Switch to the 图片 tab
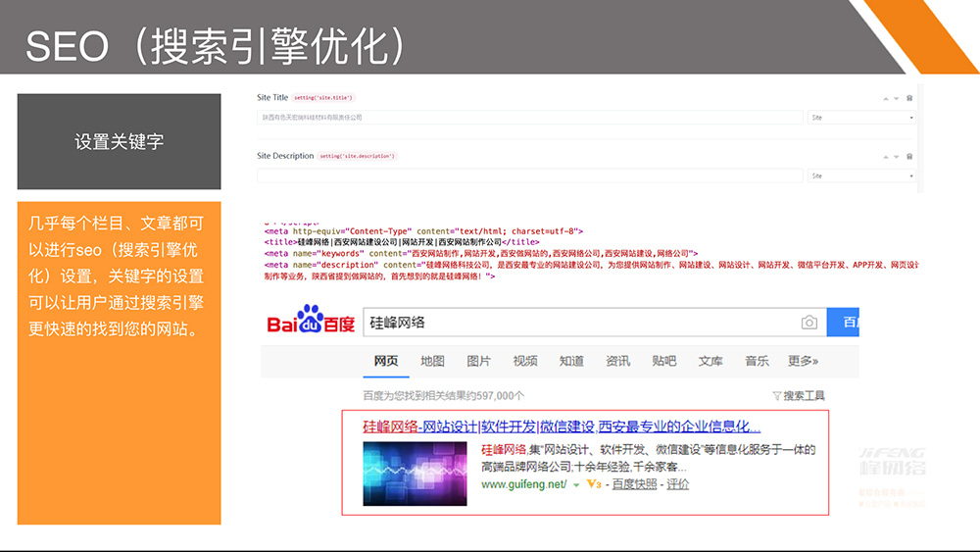 [x=479, y=362]
